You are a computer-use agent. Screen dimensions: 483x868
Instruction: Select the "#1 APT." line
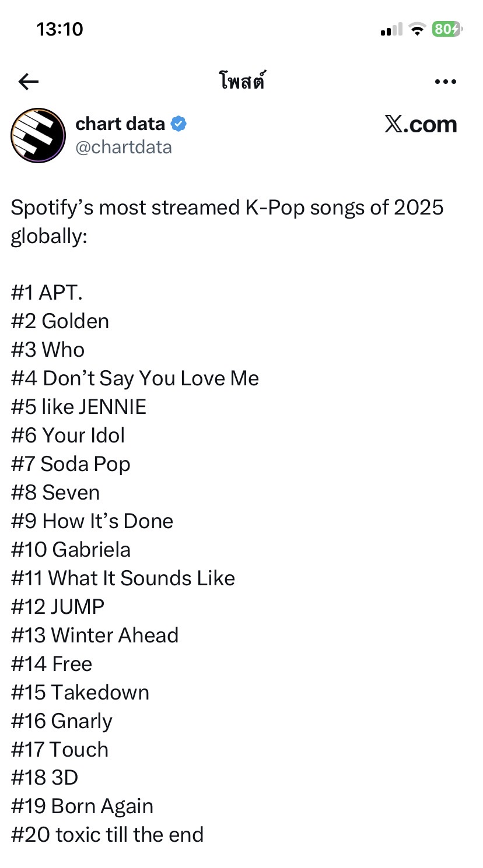pos(47,293)
